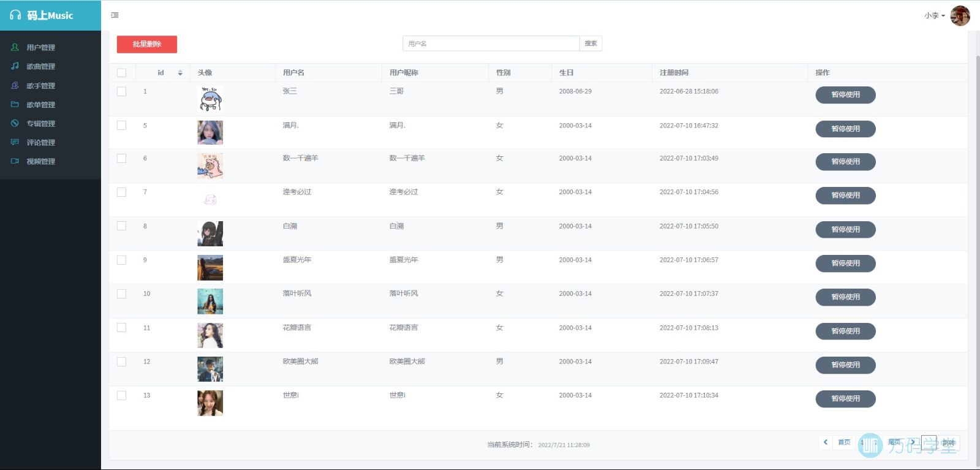Click the avatar thumbnail of 花瓣语言
Image resolution: width=980 pixels, height=470 pixels.
210,336
